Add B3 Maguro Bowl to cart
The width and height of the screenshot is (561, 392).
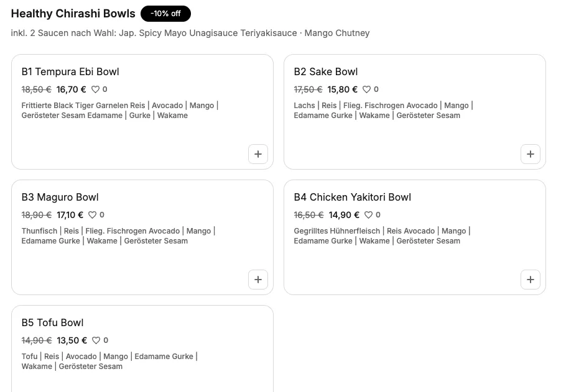point(258,280)
